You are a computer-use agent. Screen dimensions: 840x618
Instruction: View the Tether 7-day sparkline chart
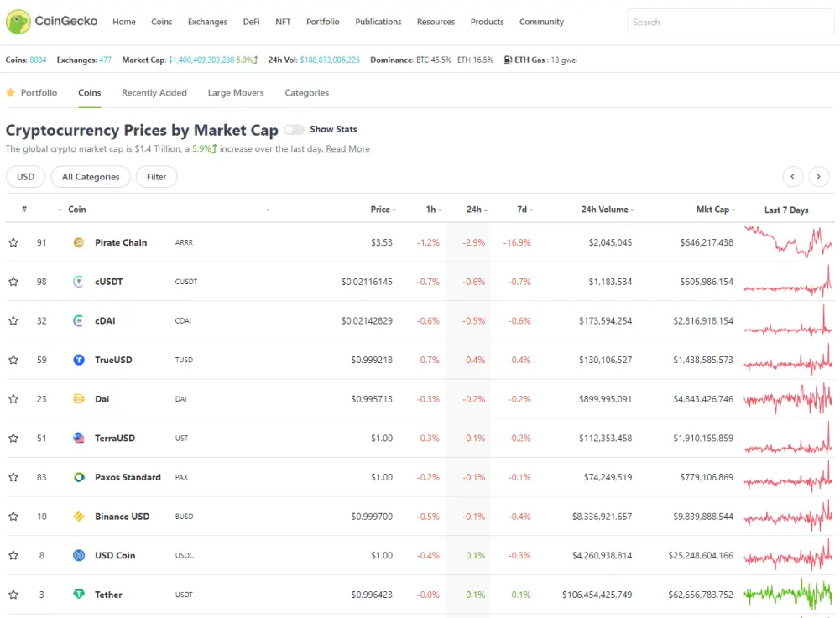(x=788, y=595)
